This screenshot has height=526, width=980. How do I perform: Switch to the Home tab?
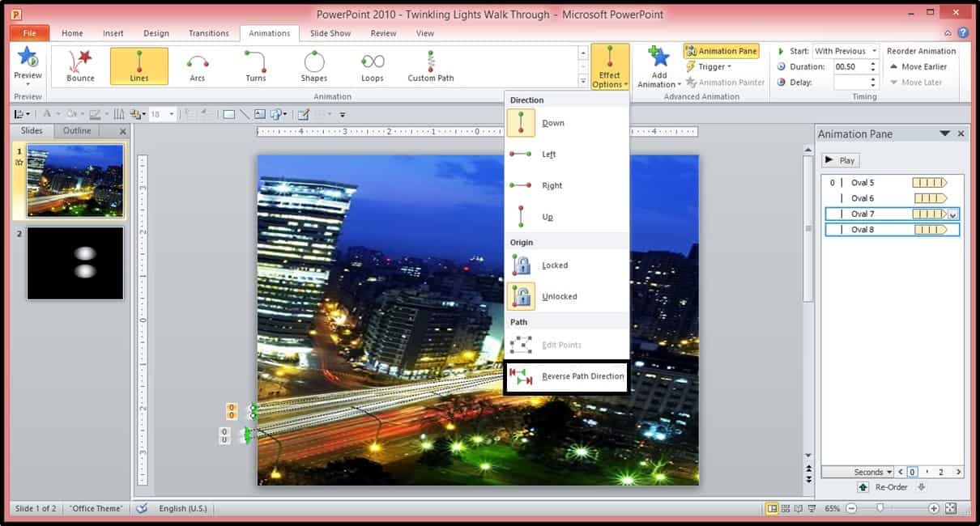[72, 33]
